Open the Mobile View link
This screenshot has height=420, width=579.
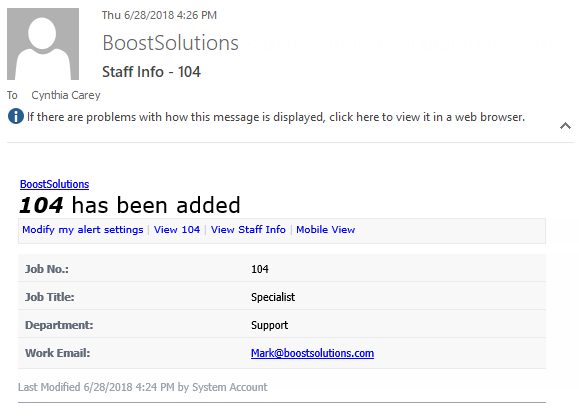coord(326,230)
